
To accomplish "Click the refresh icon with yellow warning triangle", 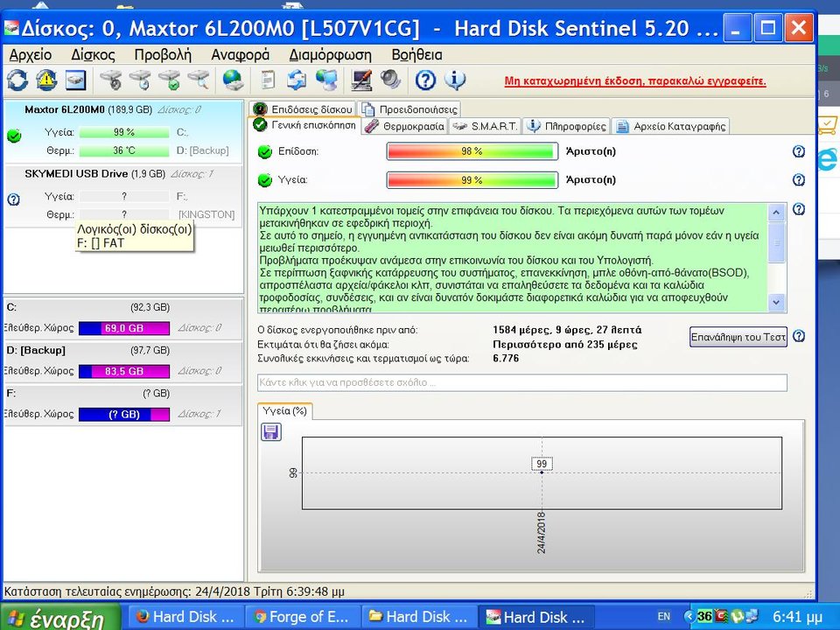I will [x=46, y=80].
